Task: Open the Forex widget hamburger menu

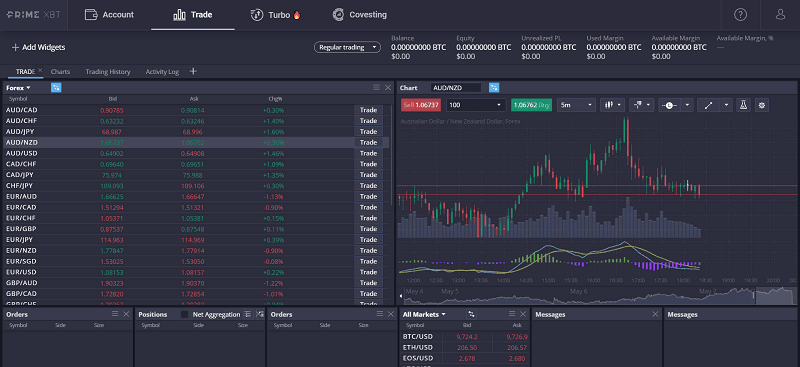Action: coord(377,88)
